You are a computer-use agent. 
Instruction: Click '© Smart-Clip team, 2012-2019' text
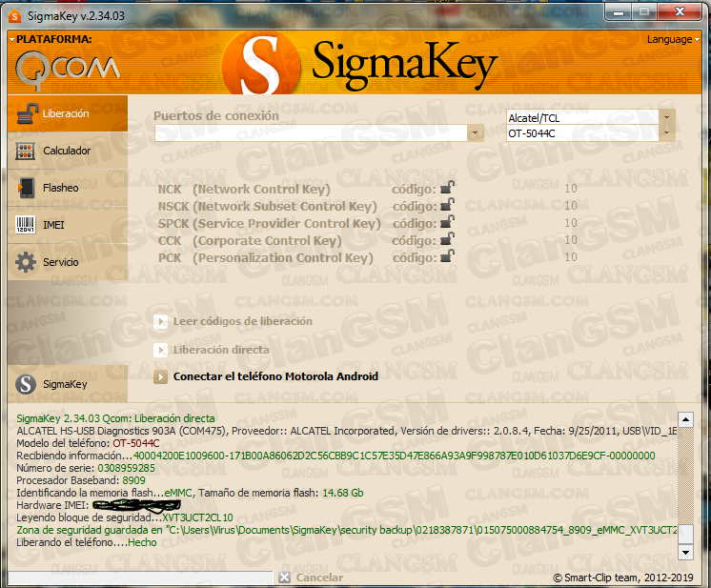(x=623, y=578)
